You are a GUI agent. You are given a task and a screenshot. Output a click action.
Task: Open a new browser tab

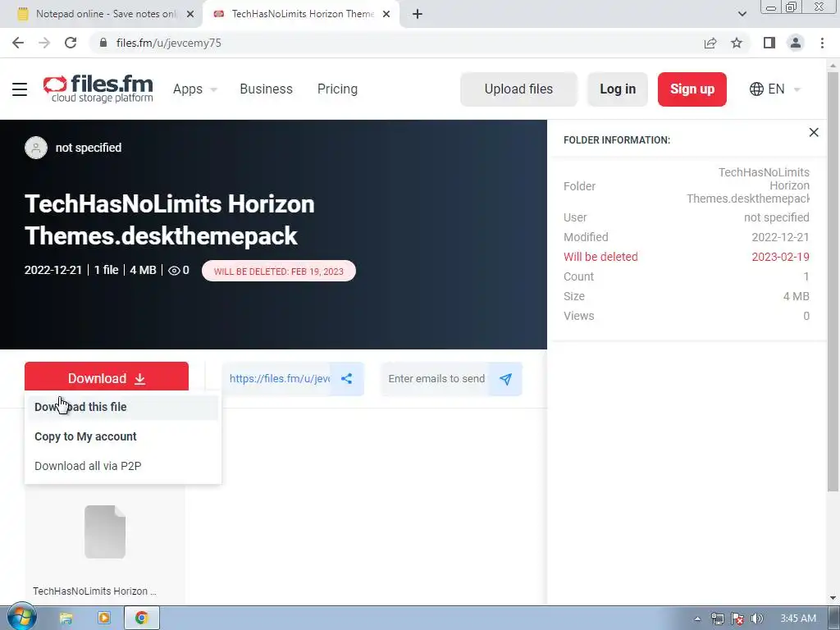pyautogui.click(x=418, y=14)
